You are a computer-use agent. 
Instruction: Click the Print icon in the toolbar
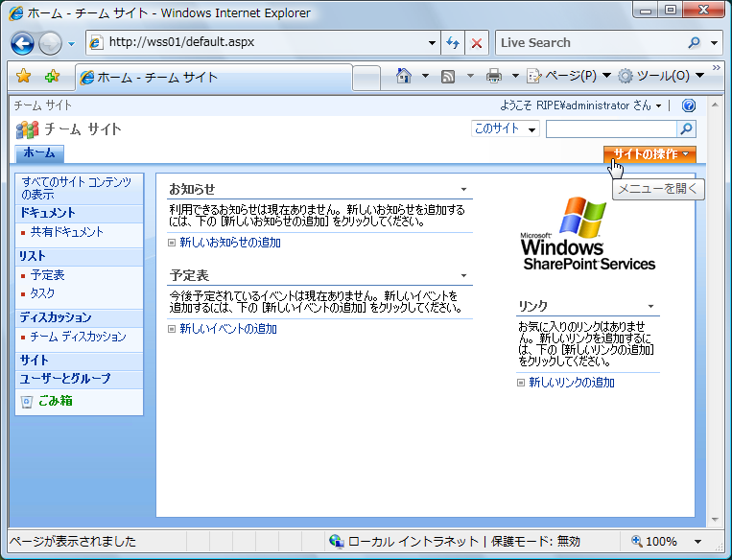click(x=494, y=76)
